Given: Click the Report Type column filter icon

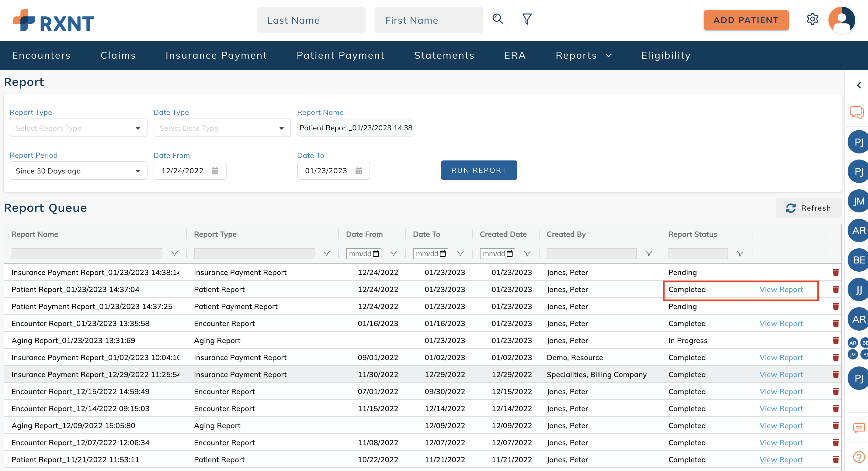Looking at the screenshot, I should point(326,253).
